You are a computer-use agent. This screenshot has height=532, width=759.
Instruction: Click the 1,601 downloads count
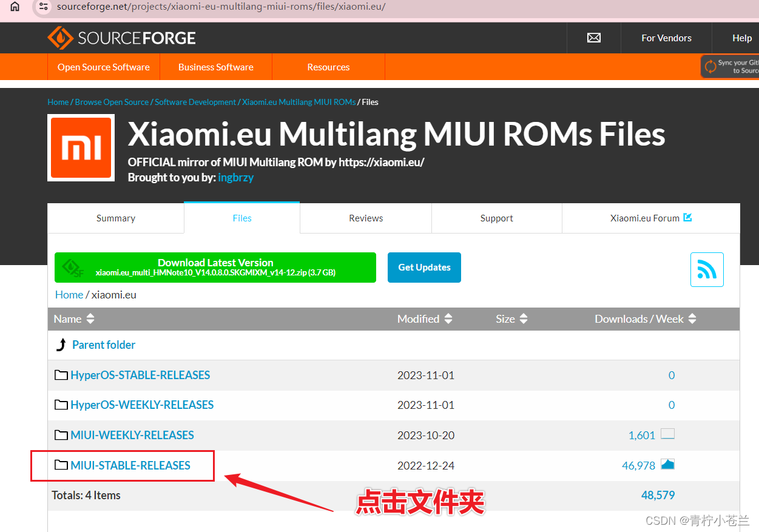[x=642, y=436]
